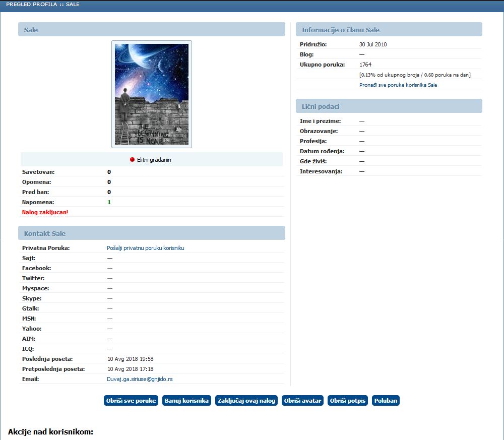504x440 pixels.
Task: Click the Privatna Poruka label
Action: [46, 248]
